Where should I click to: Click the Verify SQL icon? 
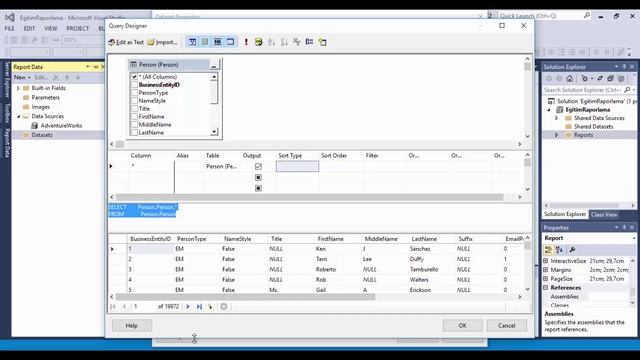[259, 42]
